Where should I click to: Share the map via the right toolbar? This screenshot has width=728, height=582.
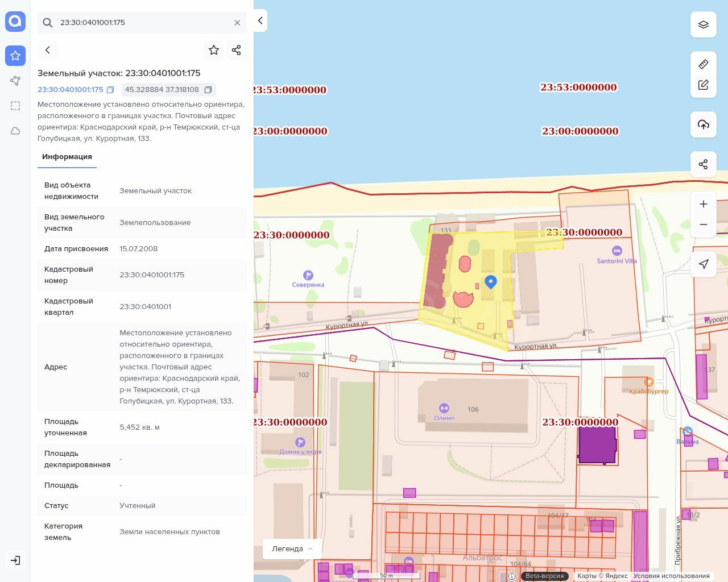704,164
